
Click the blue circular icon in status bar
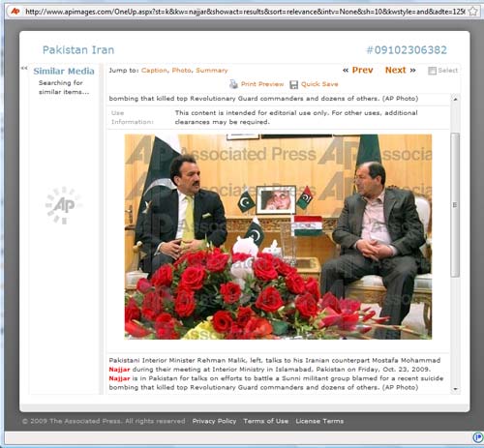477,437
